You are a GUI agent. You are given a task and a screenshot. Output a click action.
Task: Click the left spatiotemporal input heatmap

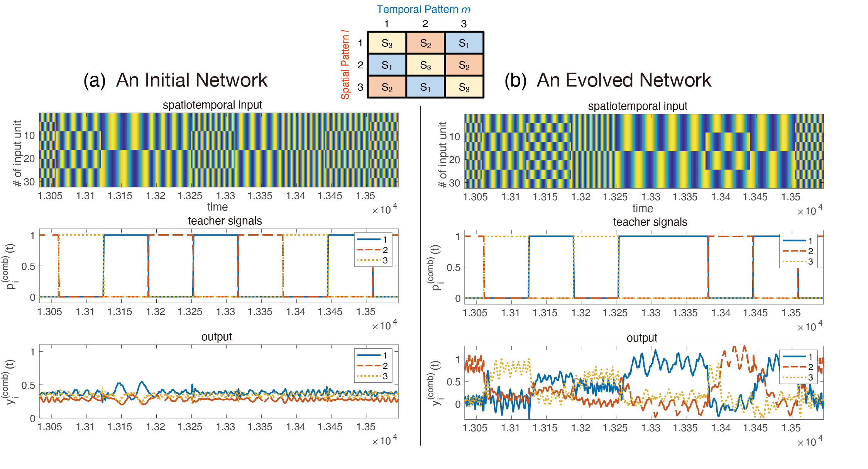[x=218, y=150]
